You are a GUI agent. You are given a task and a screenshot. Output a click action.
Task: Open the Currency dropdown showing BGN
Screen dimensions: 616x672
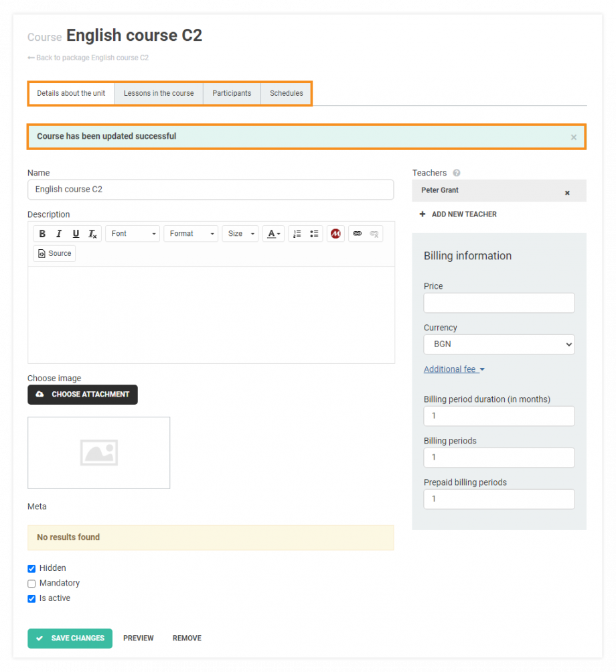coord(499,344)
